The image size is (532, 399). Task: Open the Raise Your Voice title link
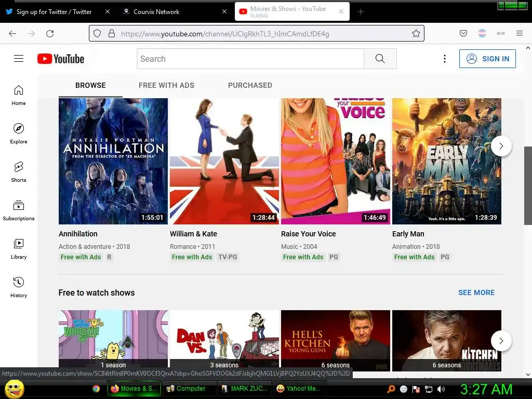[309, 234]
